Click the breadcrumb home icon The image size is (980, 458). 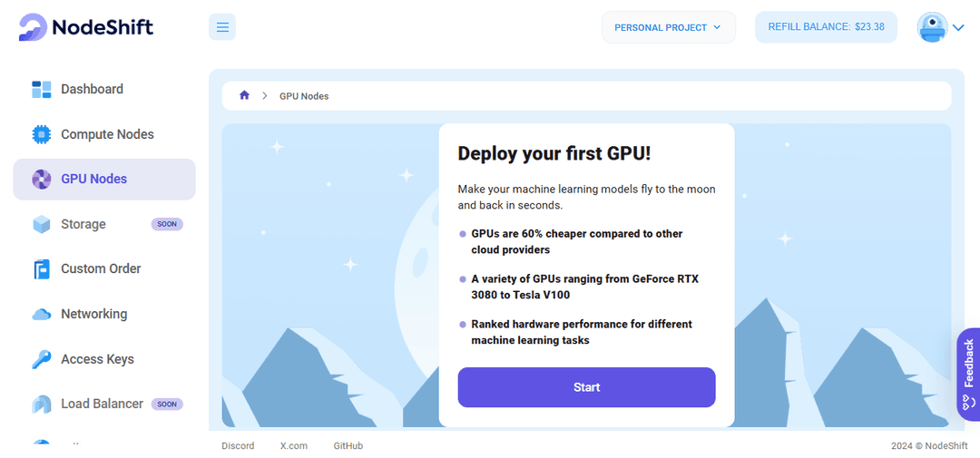pos(244,95)
